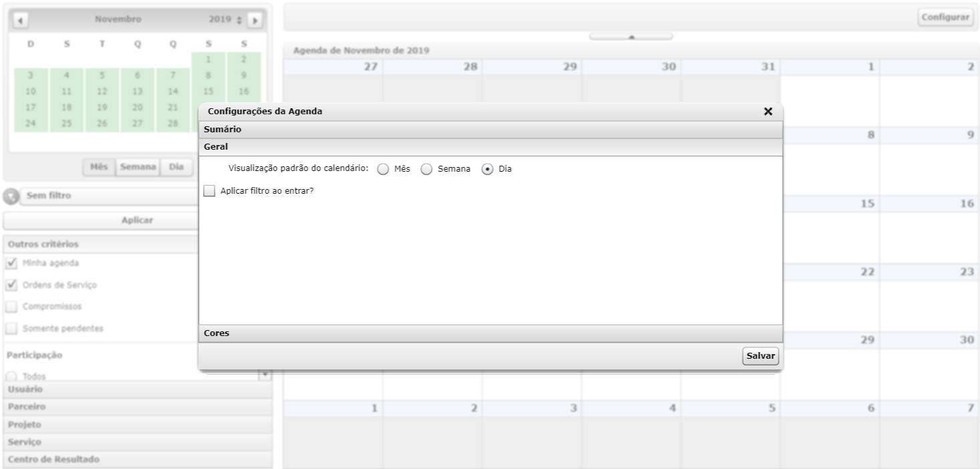The image size is (980, 469).
Task: Switch sidebar view to Semana
Action: pos(138,167)
